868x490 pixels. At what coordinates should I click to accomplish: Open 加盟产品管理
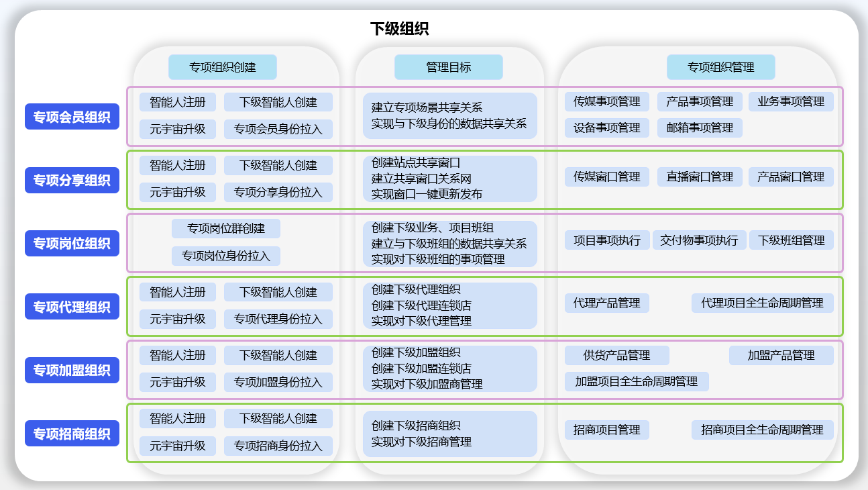click(x=781, y=355)
